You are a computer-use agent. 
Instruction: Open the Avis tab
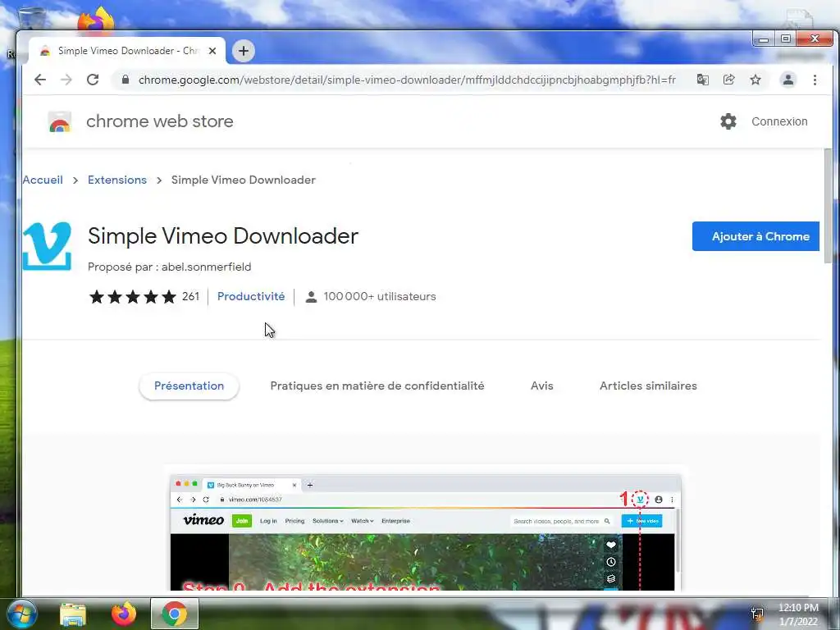pos(541,386)
